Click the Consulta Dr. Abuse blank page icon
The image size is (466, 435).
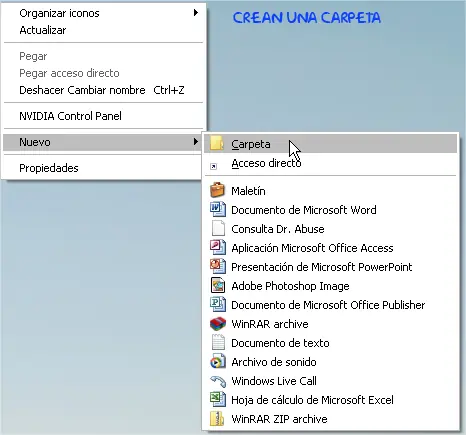tap(218, 229)
